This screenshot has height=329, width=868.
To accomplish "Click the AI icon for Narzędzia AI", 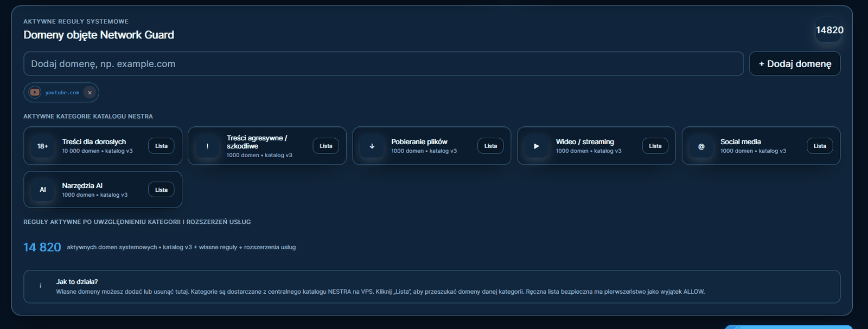I will click(x=43, y=190).
